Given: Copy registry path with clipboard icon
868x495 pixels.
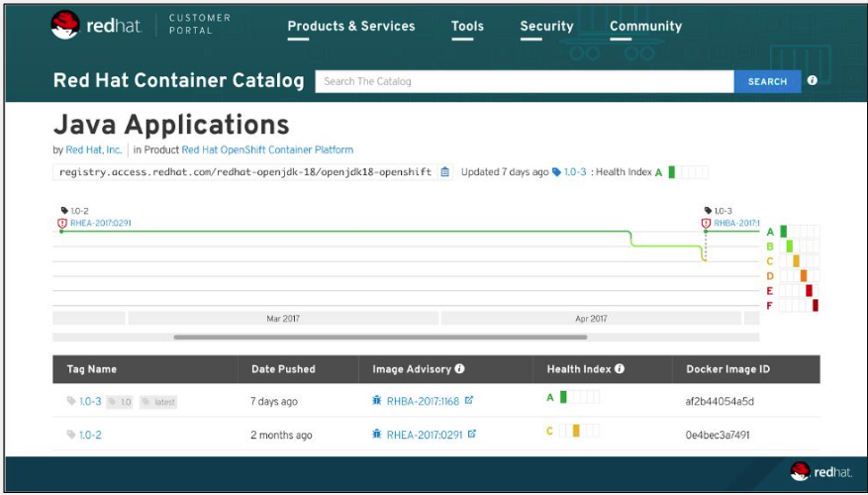Looking at the screenshot, I should click(445, 172).
